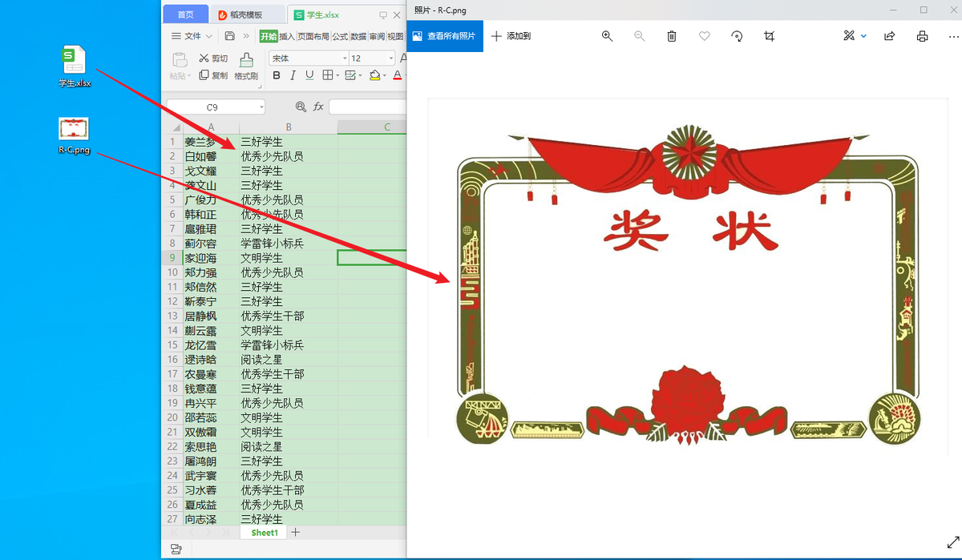This screenshot has height=560, width=962.
Task: Zoom out on the photo in Photos
Action: coord(639,36)
